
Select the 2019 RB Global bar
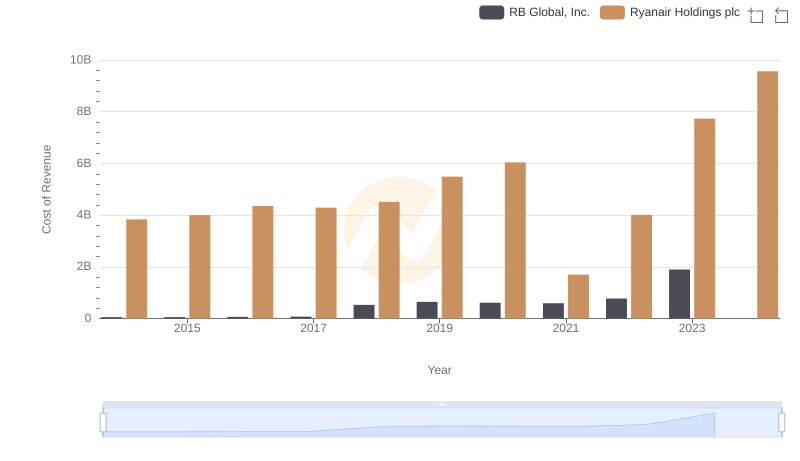427,310
